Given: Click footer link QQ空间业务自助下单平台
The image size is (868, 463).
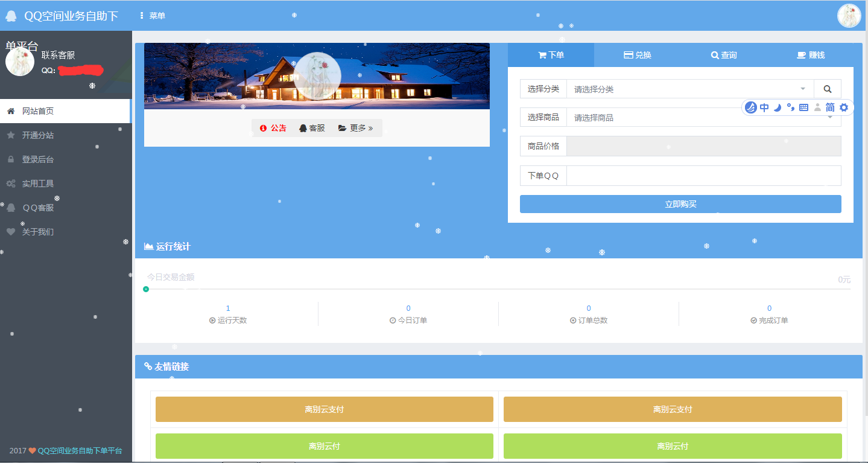Looking at the screenshot, I should pyautogui.click(x=80, y=451).
